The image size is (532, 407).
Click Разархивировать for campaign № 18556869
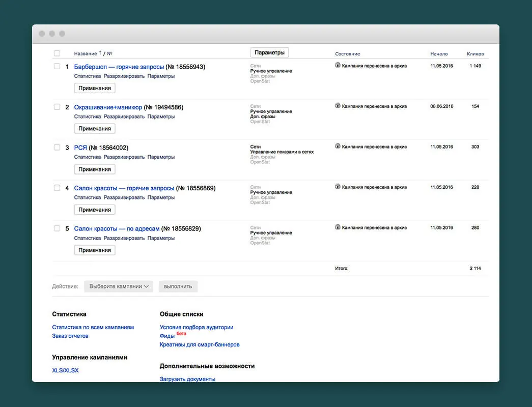pyautogui.click(x=124, y=197)
